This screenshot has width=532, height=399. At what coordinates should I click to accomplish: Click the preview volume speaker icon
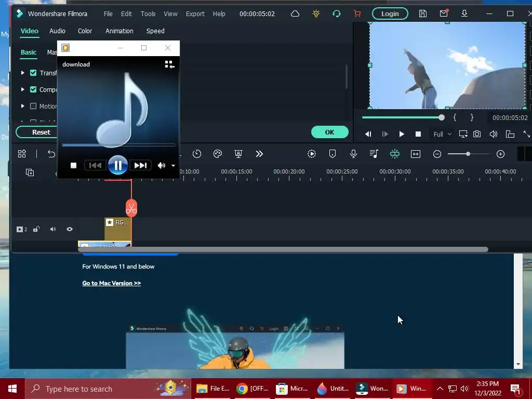coord(494,134)
